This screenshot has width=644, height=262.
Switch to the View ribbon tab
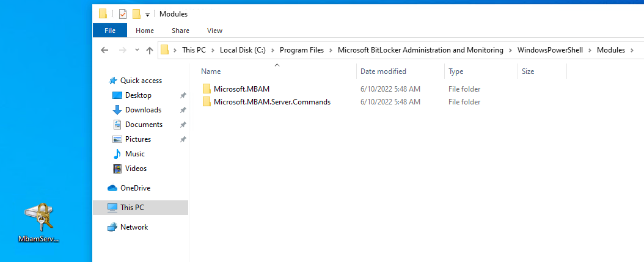click(215, 31)
